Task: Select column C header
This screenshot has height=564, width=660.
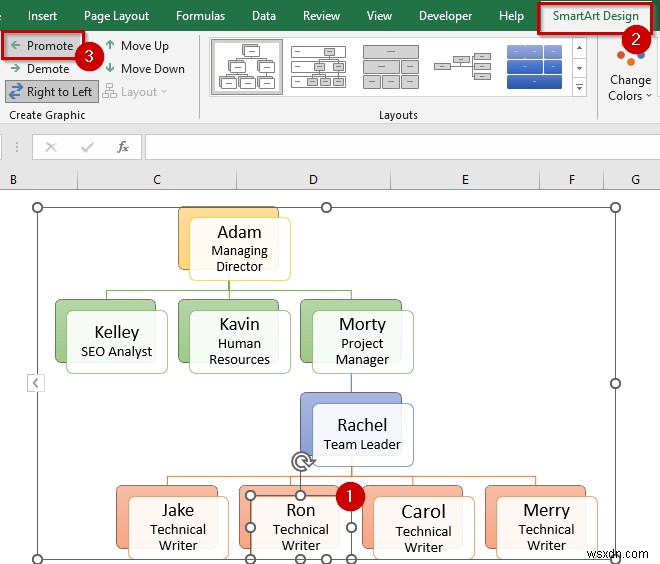Action: (157, 180)
